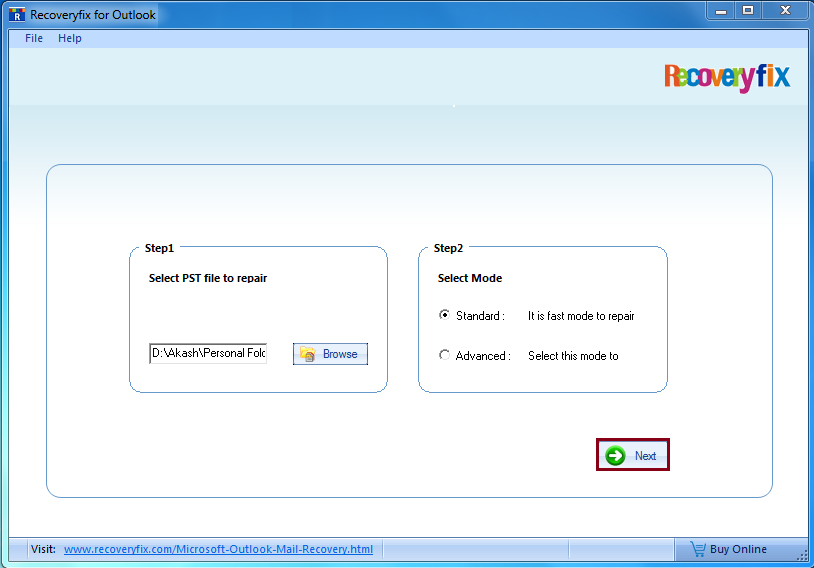Screen dimensions: 814x568
Task: Close the Recoveryfix for Outlook window
Action: click(785, 11)
